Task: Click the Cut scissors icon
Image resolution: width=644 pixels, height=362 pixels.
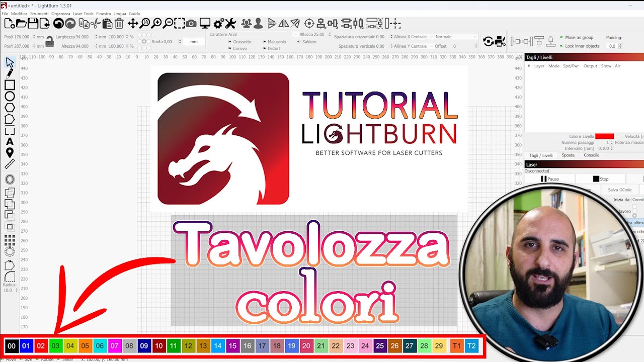Action: click(x=96, y=23)
